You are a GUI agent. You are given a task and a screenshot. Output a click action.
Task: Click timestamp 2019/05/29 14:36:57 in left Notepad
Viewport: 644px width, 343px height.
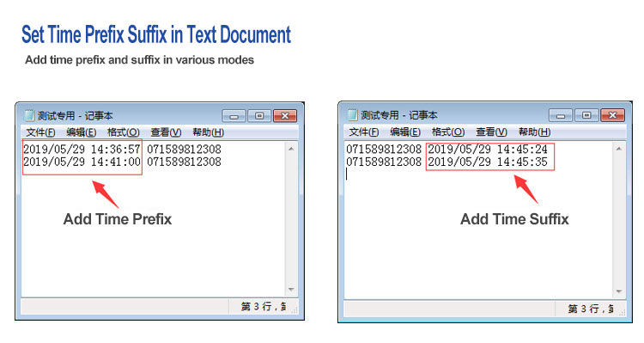pyautogui.click(x=82, y=150)
